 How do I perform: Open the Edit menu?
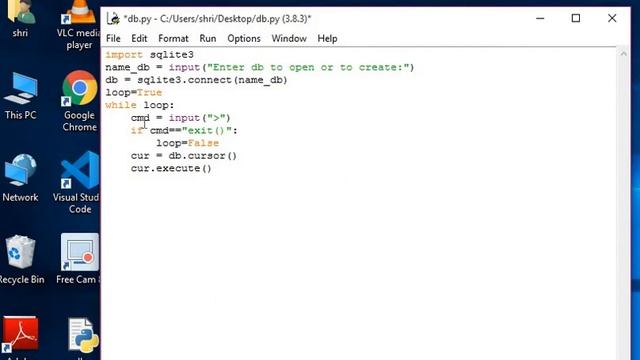coord(139,38)
